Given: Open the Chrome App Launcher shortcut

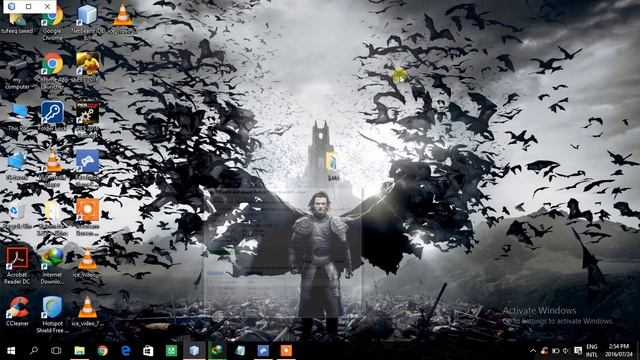Looking at the screenshot, I should 52,71.
